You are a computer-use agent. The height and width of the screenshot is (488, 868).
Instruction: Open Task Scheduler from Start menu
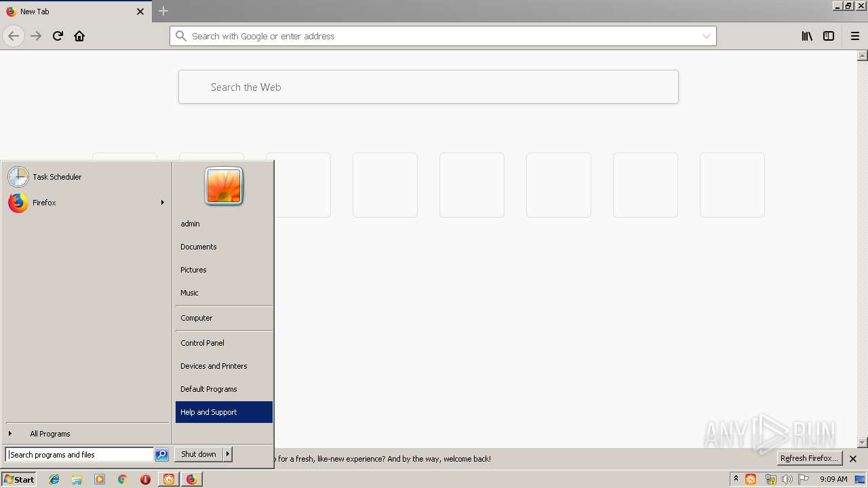point(86,177)
